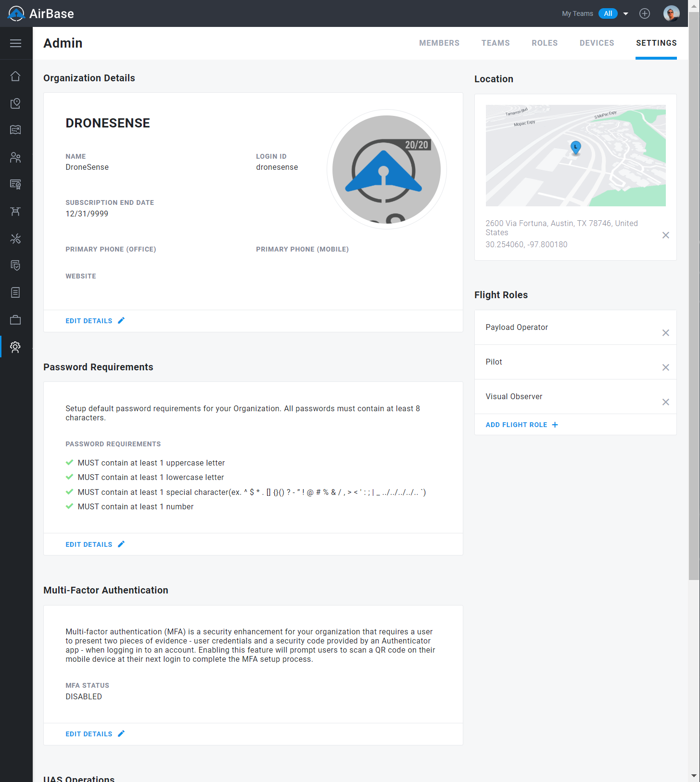Remove the Pilot flight role
Viewport: 700px width, 782px height.
(666, 367)
